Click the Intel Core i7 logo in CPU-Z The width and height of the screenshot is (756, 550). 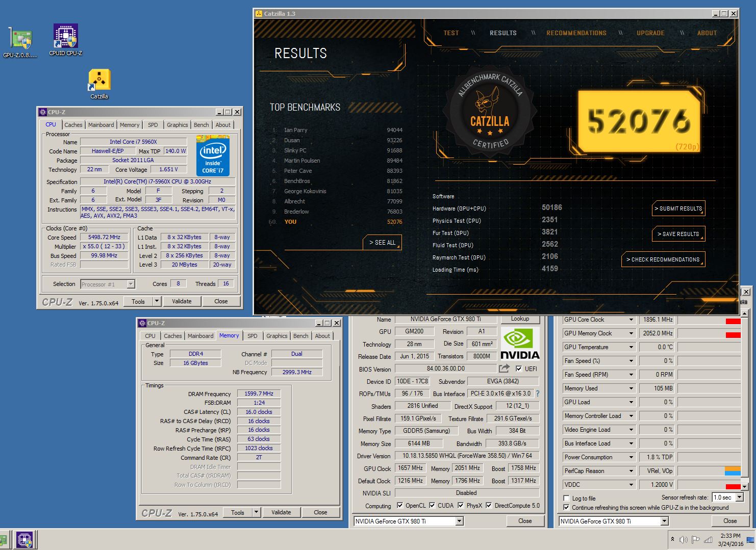coord(213,156)
